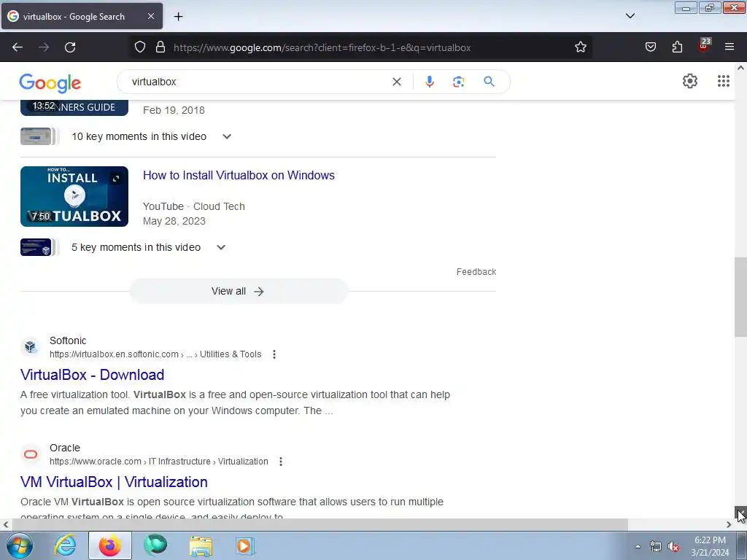
Task: Show hidden tray icons arrow
Action: (x=638, y=546)
